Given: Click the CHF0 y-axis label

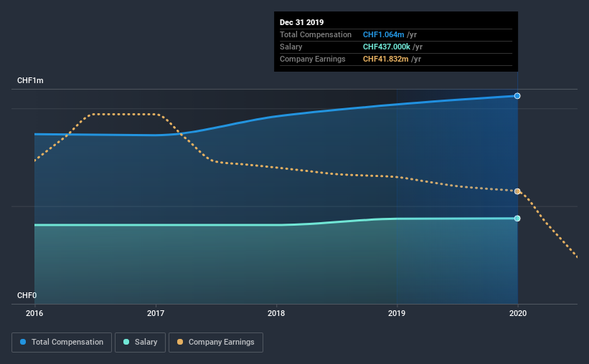Looking at the screenshot, I should (27, 295).
